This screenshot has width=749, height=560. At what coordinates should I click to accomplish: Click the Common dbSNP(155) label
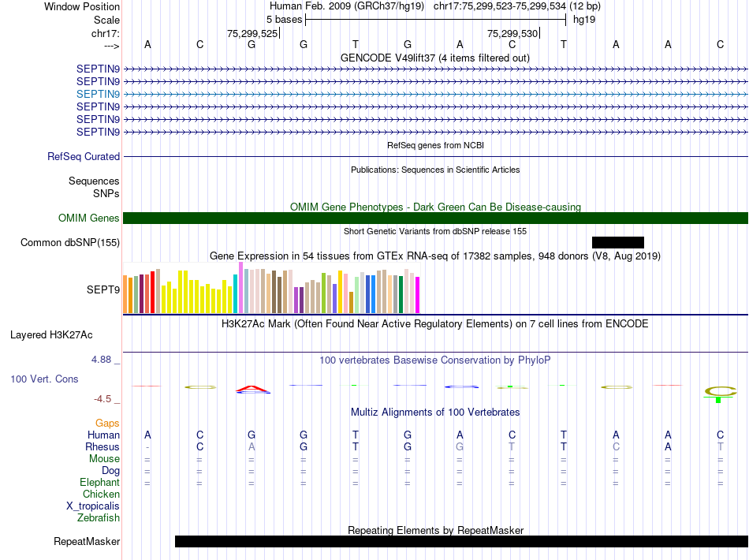click(x=70, y=242)
